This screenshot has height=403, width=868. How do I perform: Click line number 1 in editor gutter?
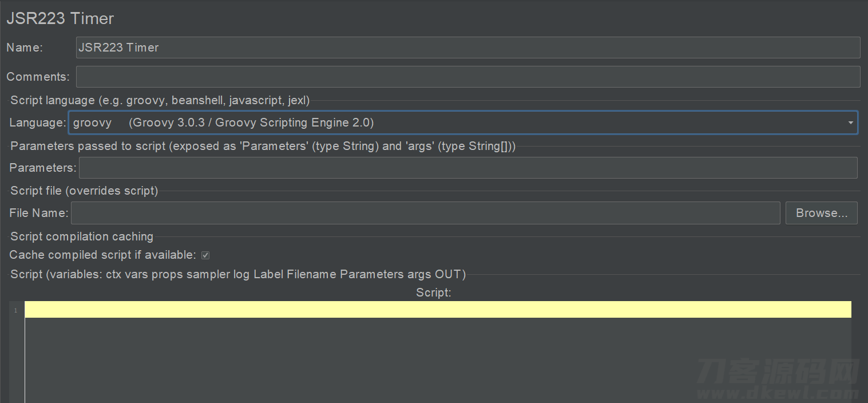click(x=16, y=310)
